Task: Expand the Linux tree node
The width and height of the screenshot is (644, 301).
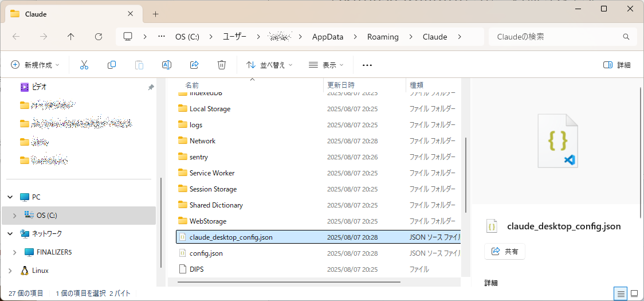Action: pos(10,271)
